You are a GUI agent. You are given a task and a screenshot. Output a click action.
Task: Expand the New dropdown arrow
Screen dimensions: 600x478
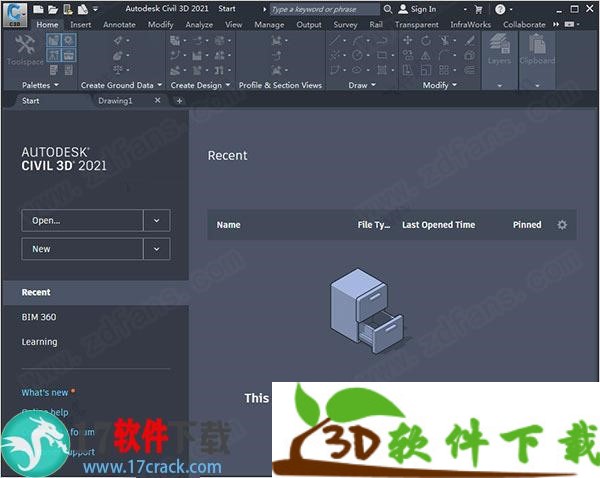pos(157,249)
